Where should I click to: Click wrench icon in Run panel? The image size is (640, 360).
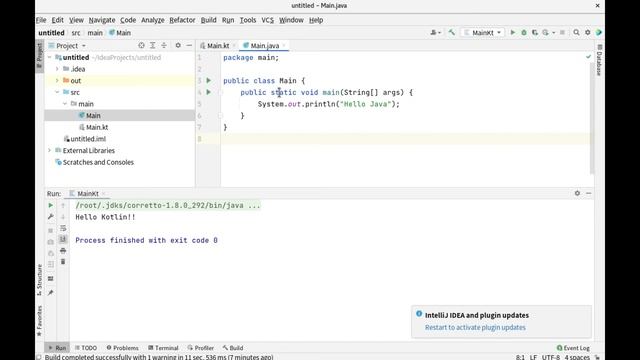51,217
